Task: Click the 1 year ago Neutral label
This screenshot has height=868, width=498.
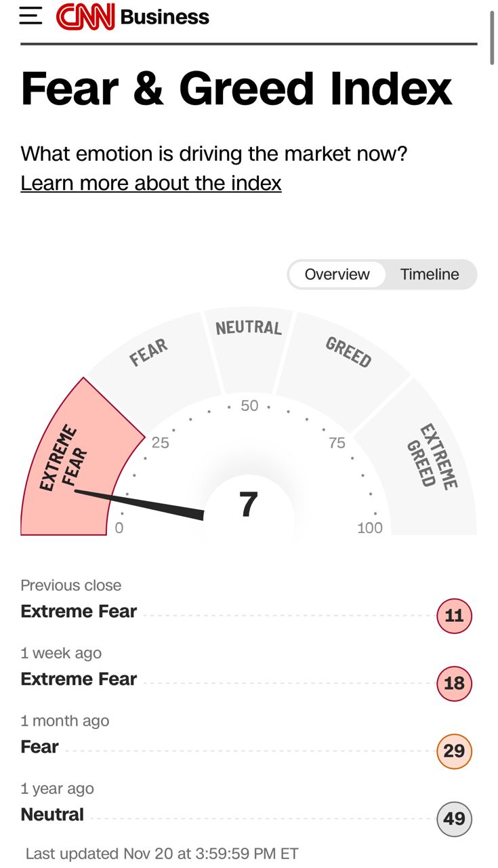Action: click(52, 814)
